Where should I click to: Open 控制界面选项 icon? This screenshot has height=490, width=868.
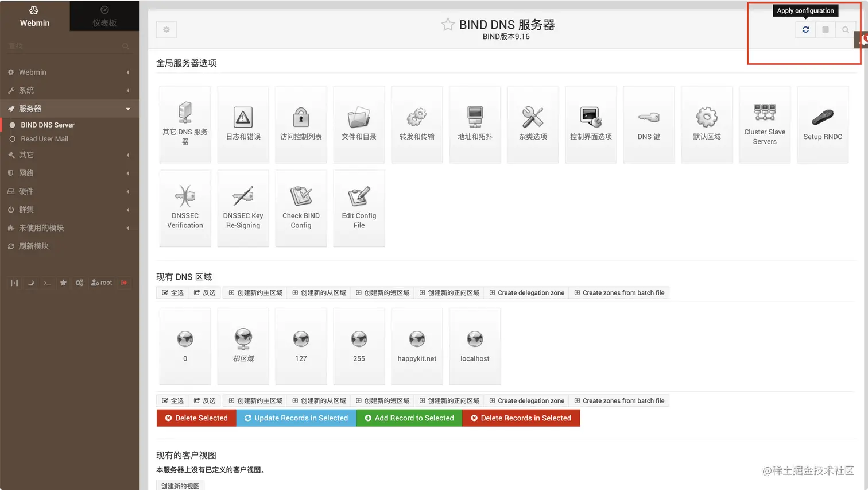[591, 124]
